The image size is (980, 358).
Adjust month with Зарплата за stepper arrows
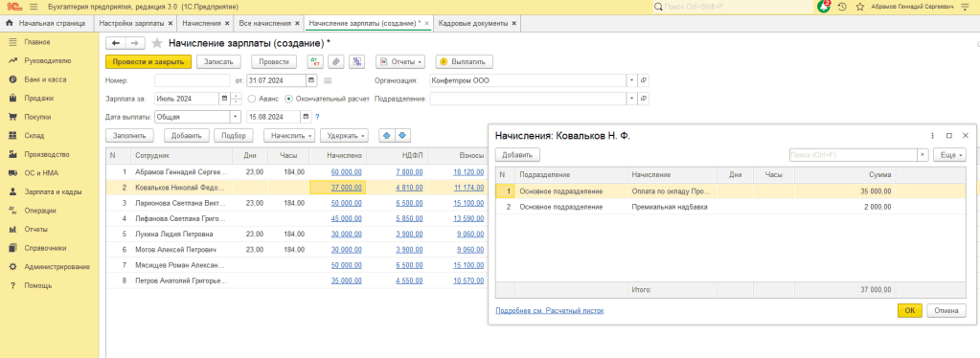pyautogui.click(x=237, y=99)
